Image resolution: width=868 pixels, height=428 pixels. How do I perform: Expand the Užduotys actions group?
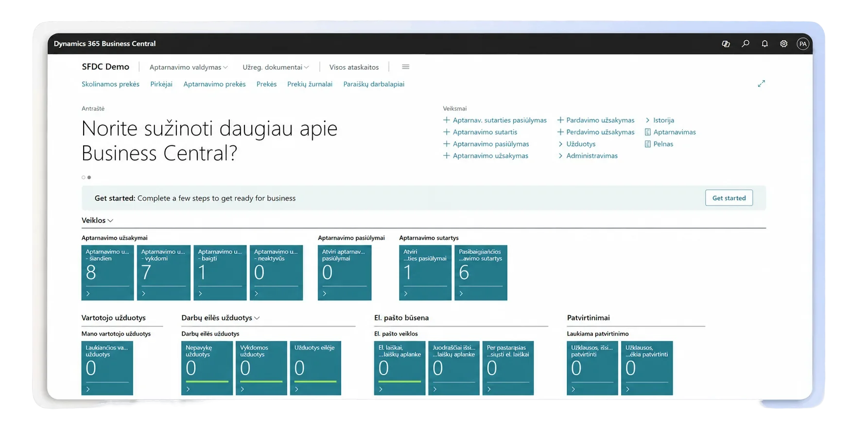click(x=576, y=144)
